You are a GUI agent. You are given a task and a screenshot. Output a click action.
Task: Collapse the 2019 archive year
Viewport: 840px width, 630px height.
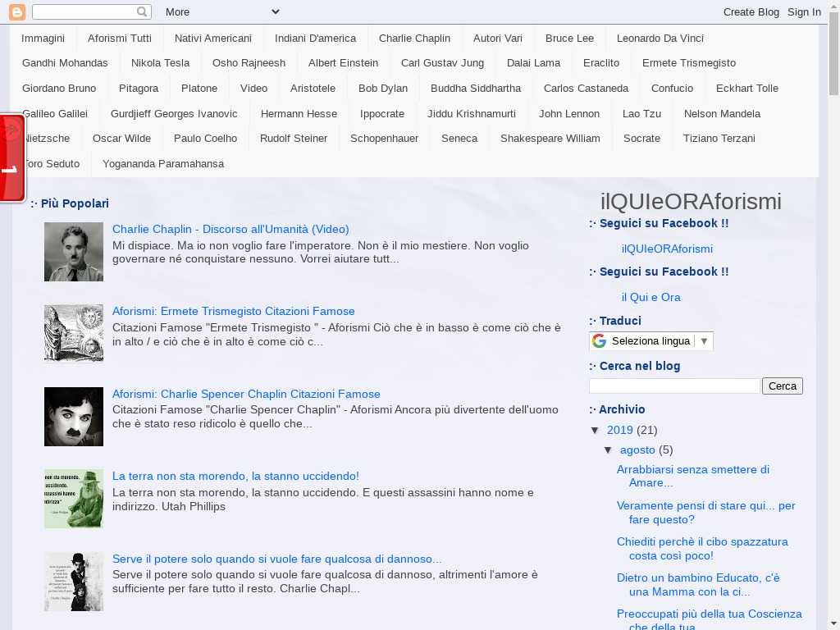click(x=596, y=430)
